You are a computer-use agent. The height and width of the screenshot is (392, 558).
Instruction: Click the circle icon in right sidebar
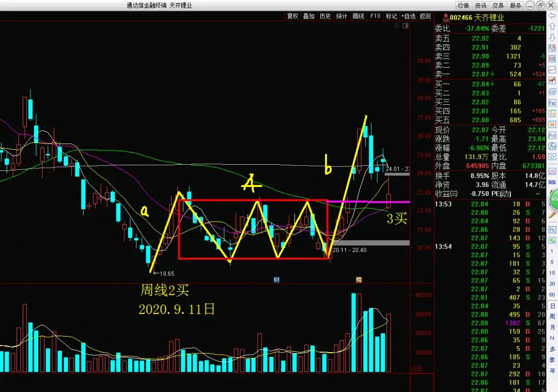[x=552, y=157]
